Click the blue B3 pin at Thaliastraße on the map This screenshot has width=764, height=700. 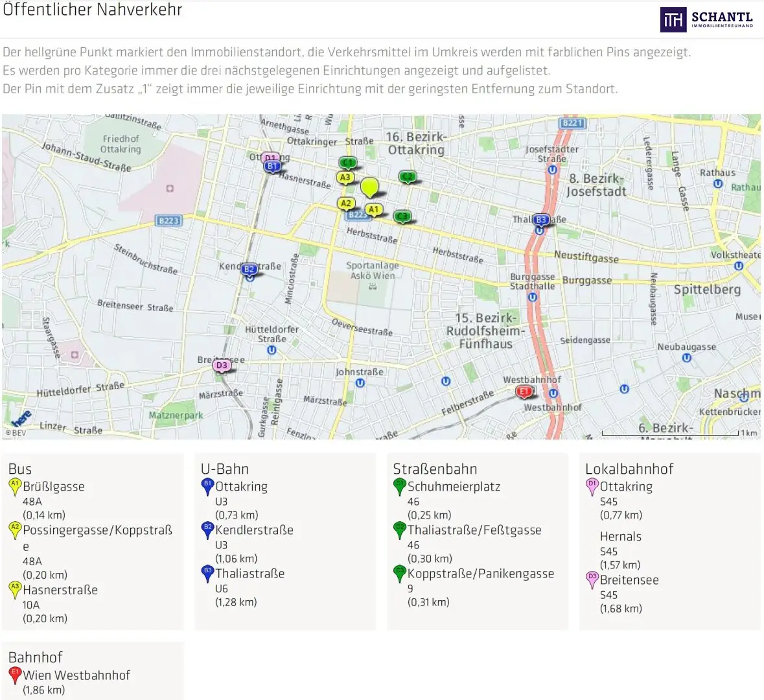click(541, 220)
